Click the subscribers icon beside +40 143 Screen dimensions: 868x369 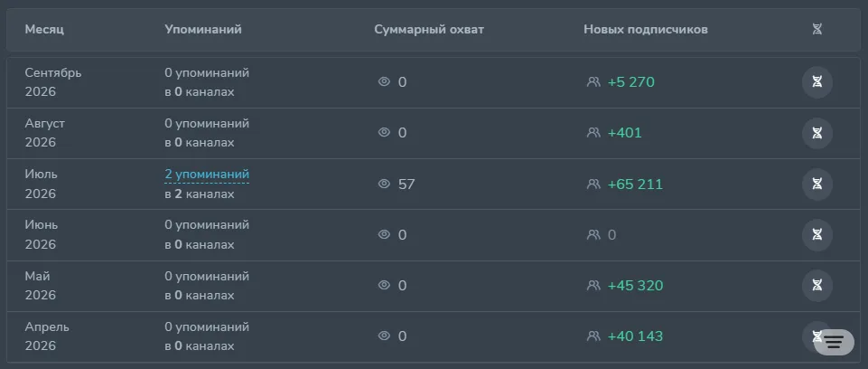pyautogui.click(x=593, y=336)
